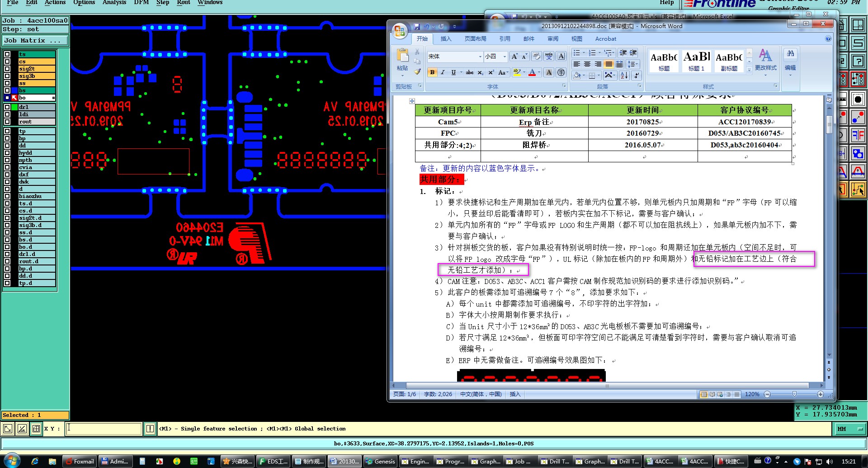Screen dimensions: 868x468
Task: Open Genesis Analysis menu
Action: tap(114, 2)
